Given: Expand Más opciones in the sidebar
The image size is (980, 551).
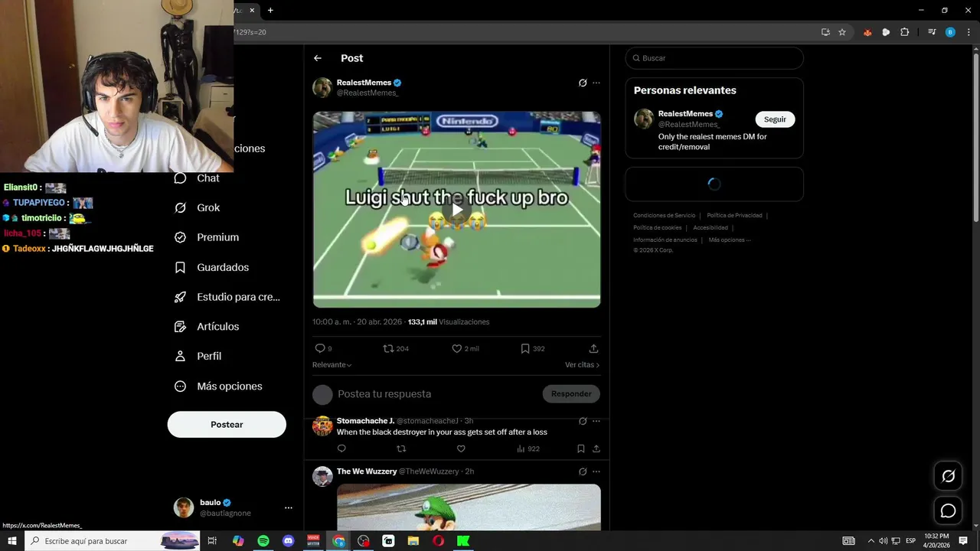Looking at the screenshot, I should 218,386.
